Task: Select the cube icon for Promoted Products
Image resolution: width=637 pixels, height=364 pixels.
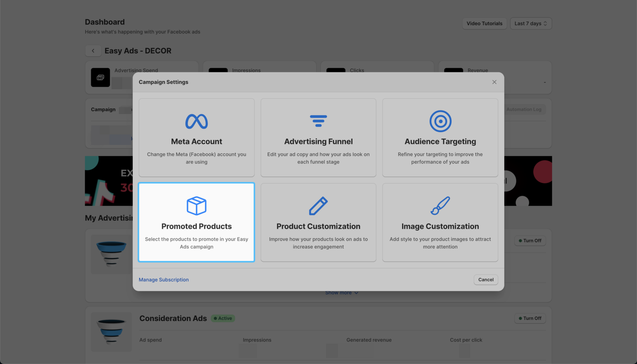Action: coord(196,206)
